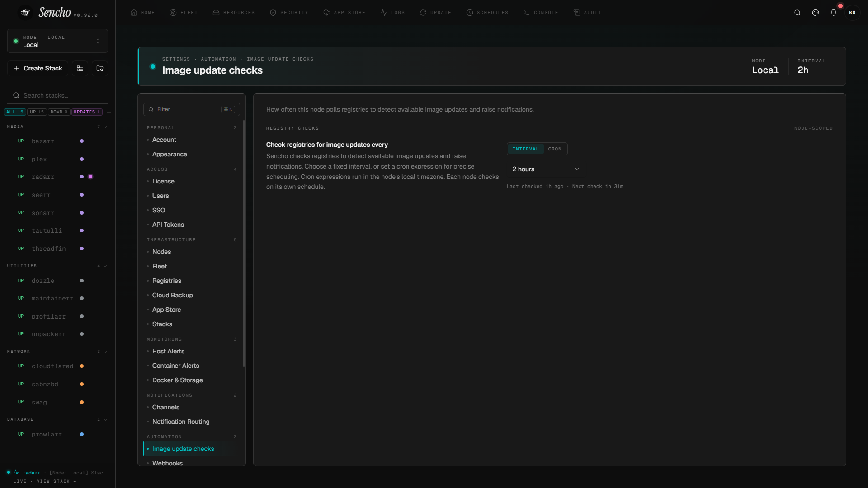This screenshot has width=868, height=488.
Task: Collapse the Media stack group
Action: tap(105, 127)
